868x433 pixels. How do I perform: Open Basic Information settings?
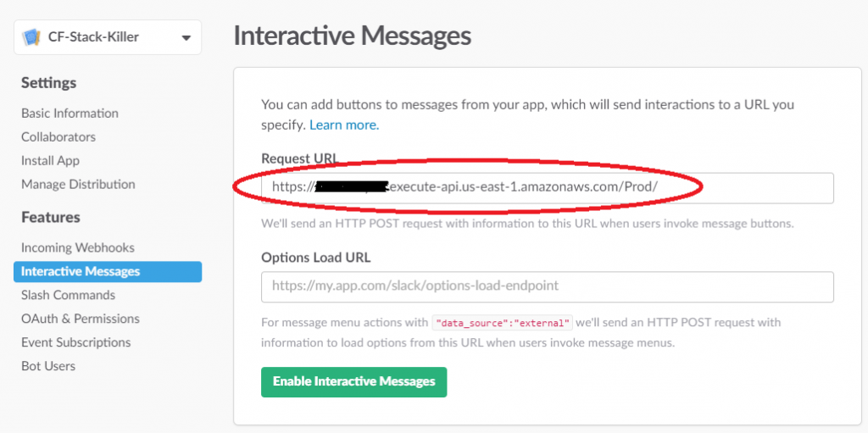click(x=70, y=113)
